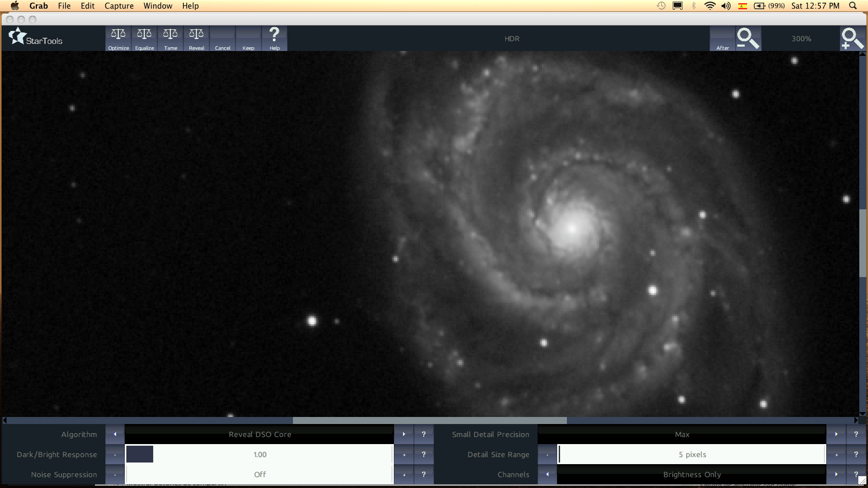Viewport: 868px width, 488px height.
Task: Decrease Detail Size Range with minus button
Action: pos(547,454)
